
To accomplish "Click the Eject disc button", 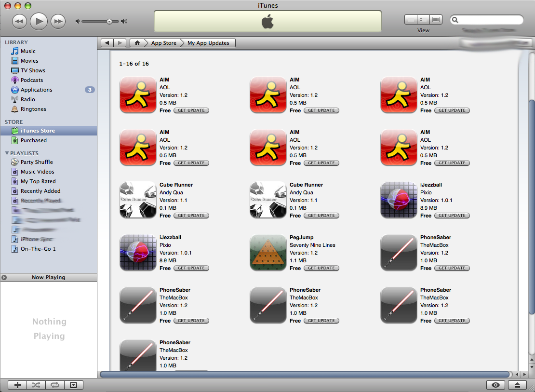I will [x=517, y=385].
